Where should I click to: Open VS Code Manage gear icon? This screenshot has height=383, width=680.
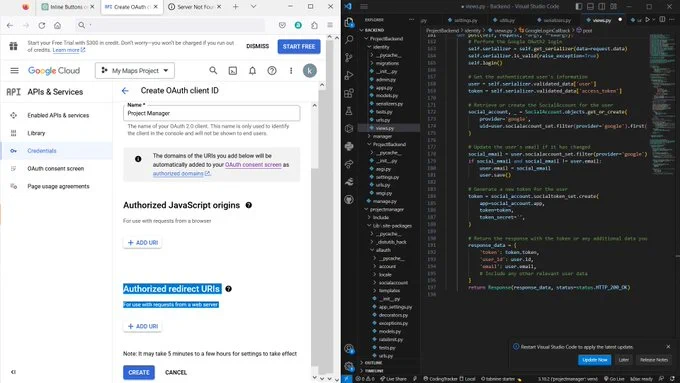[349, 366]
